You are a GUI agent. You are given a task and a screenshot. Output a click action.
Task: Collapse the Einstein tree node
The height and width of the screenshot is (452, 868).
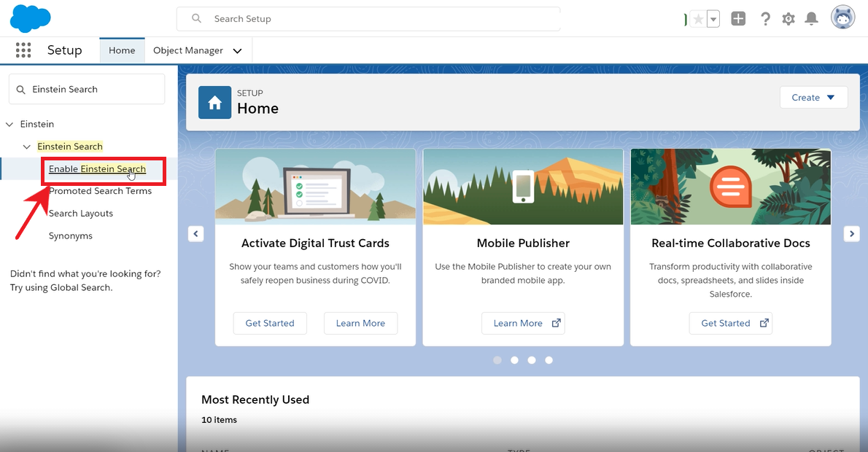pos(11,125)
